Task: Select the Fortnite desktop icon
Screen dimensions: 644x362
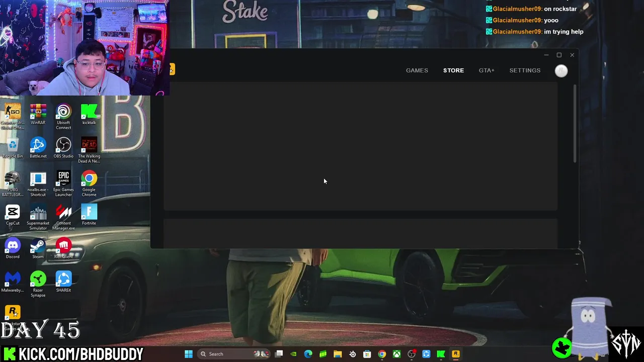Action: 89,215
